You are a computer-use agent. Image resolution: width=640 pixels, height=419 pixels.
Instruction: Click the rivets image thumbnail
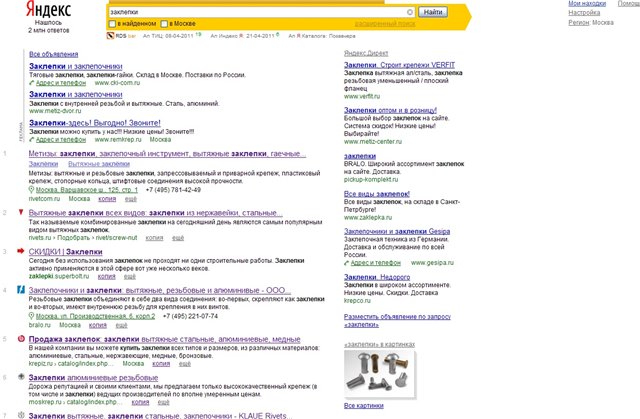click(x=380, y=374)
